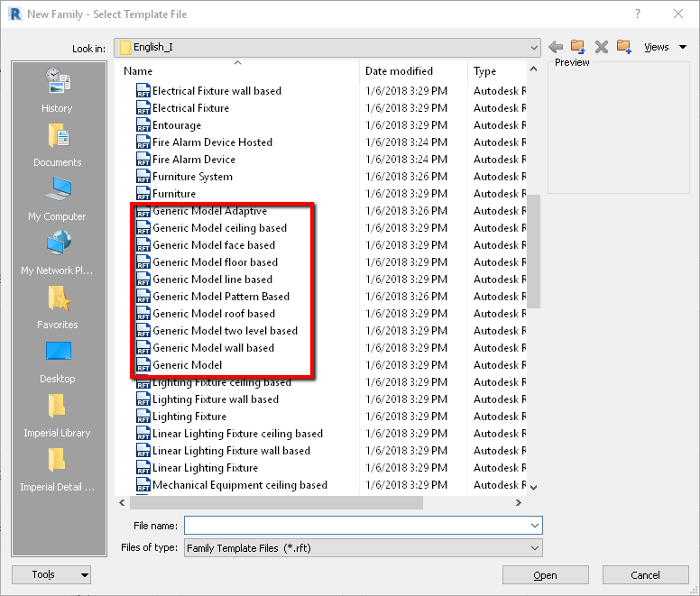Click the horizontal scrollbar right arrow
The width and height of the screenshot is (700, 596).
[519, 503]
